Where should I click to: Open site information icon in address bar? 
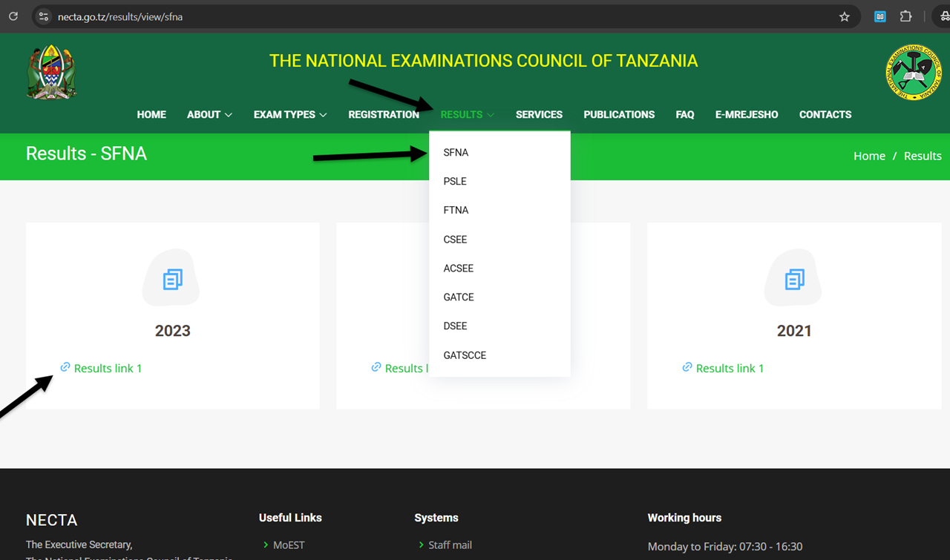43,16
